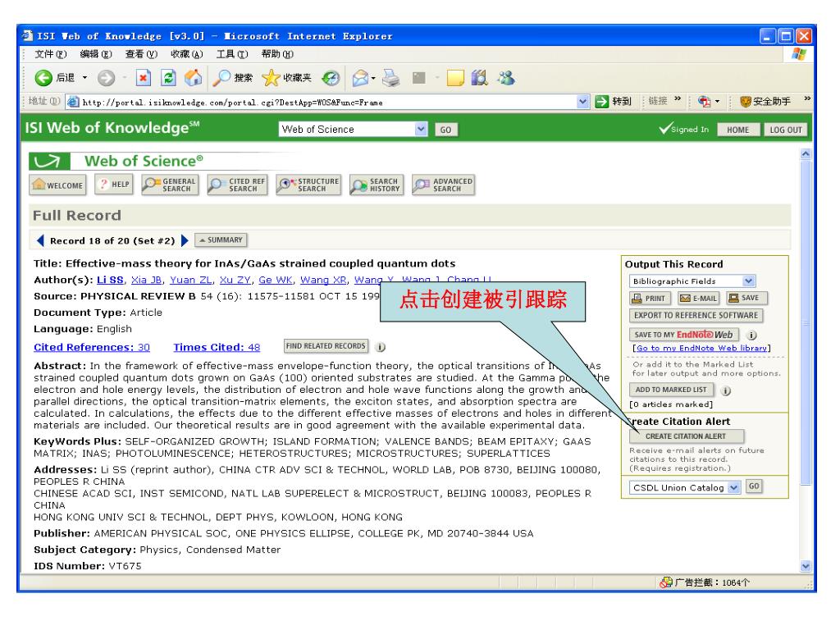Viewport: 840px width, 630px height.
Task: Open the IE Search magnifier icon
Action: (x=221, y=78)
